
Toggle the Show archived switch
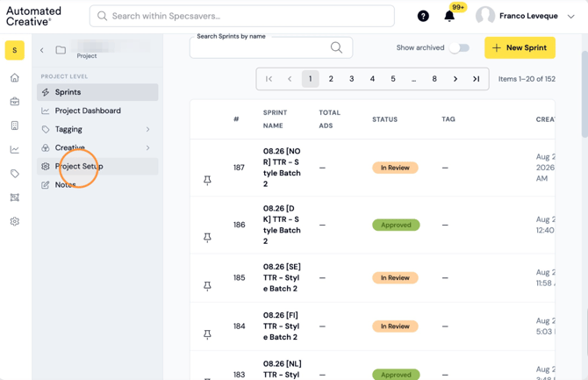coord(459,48)
